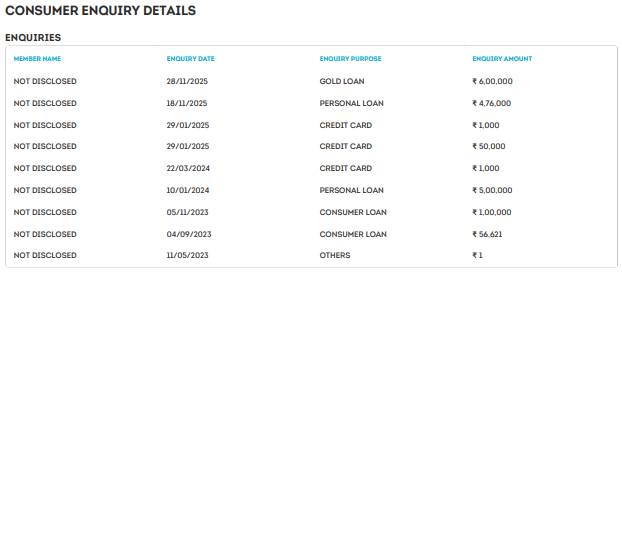
Task: Select PERSONAL LOAN purpose dated 10/01/2024
Action: pyautogui.click(x=351, y=190)
